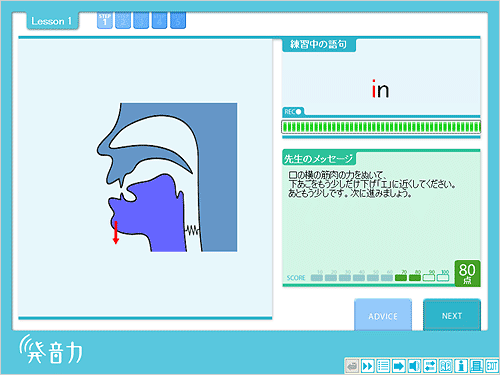The width and height of the screenshot is (500, 375).
Task: Open the information "i" icon
Action: point(461,366)
